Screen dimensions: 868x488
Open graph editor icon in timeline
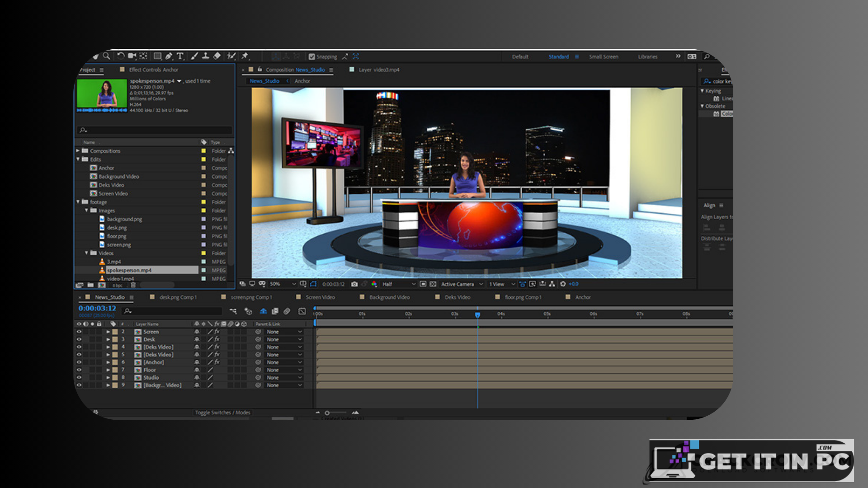click(302, 311)
